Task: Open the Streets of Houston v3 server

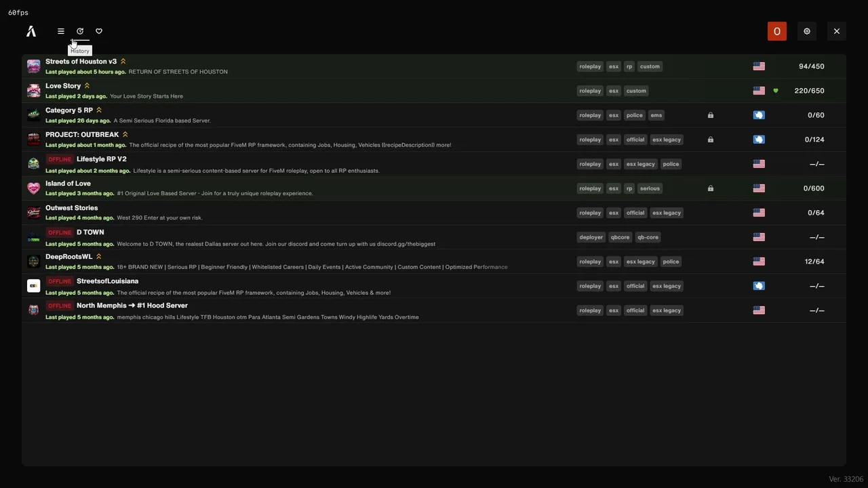Action: 434,66
